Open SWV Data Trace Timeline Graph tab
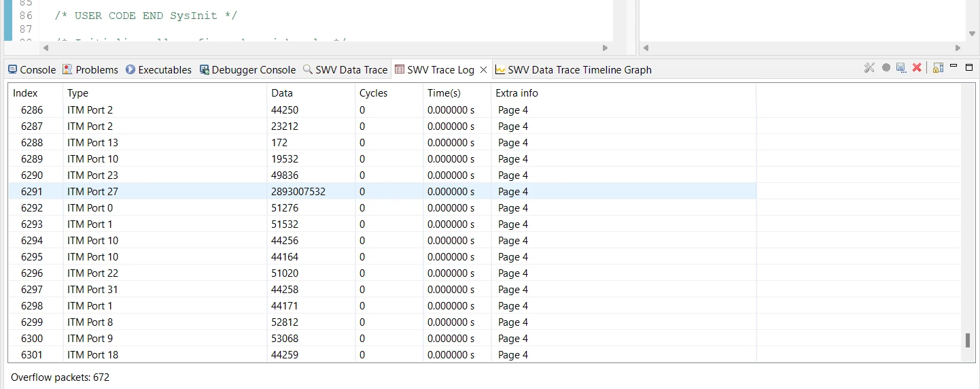Image resolution: width=980 pixels, height=389 pixels. 574,69
